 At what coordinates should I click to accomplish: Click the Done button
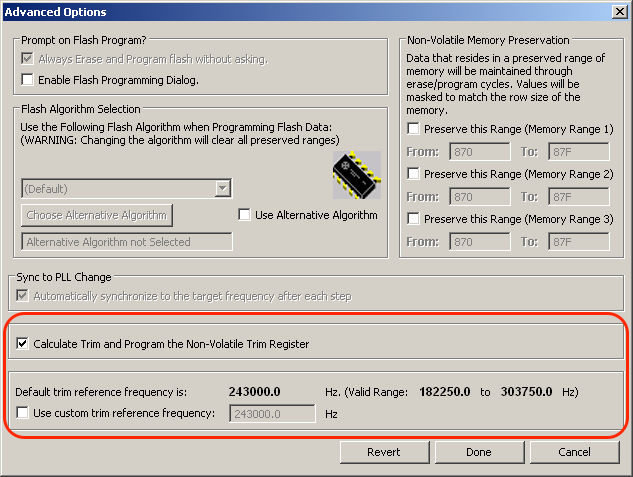click(x=479, y=452)
